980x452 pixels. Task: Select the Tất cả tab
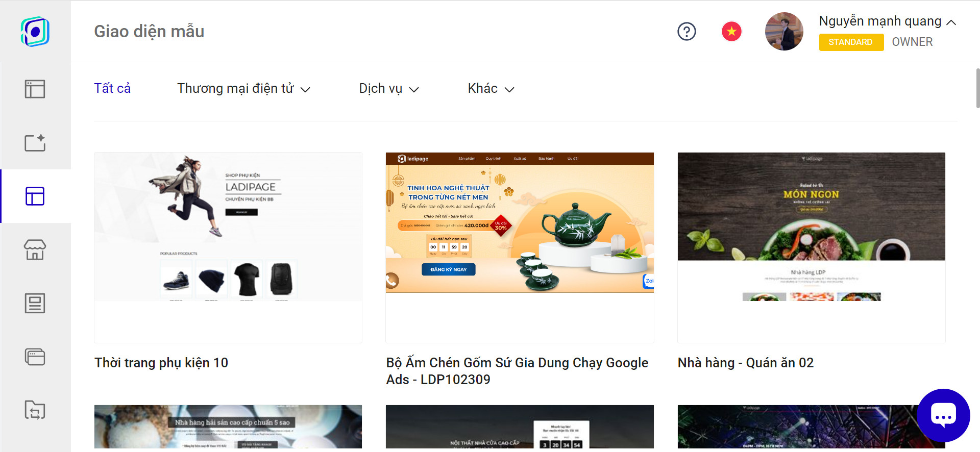click(x=112, y=89)
